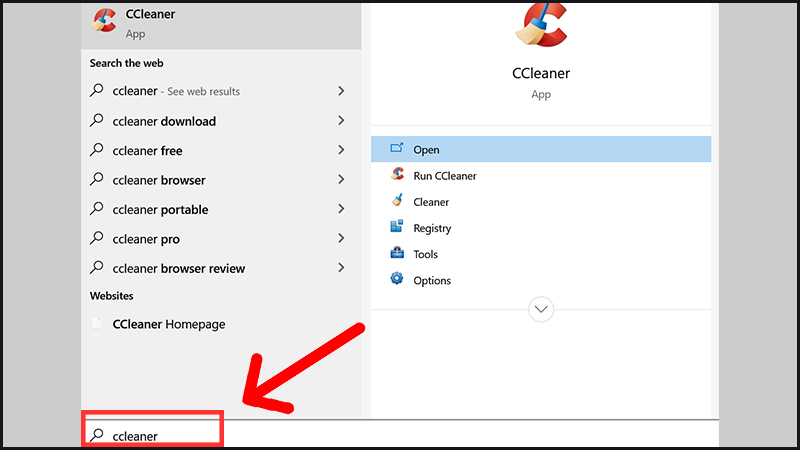Screen dimensions: 800x450
Task: Click the large CCleaner logo in preview pane
Action: [x=541, y=25]
